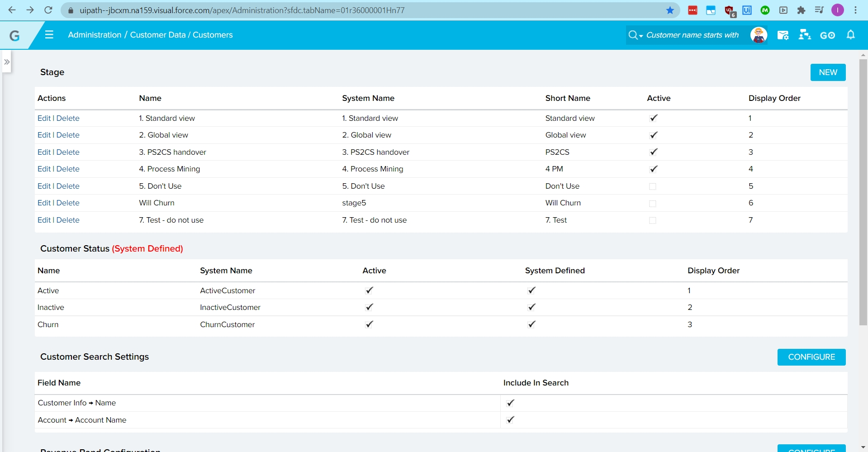
Task: Edit the 1. Standard view stage
Action: (x=44, y=118)
